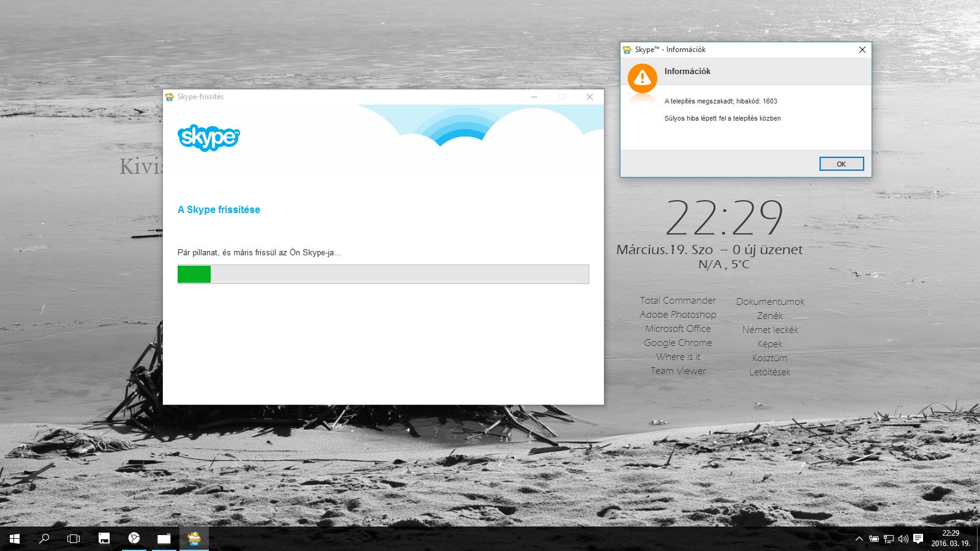Open the Német leckék folder shortcut
Screen dimensions: 980x551
click(x=770, y=330)
